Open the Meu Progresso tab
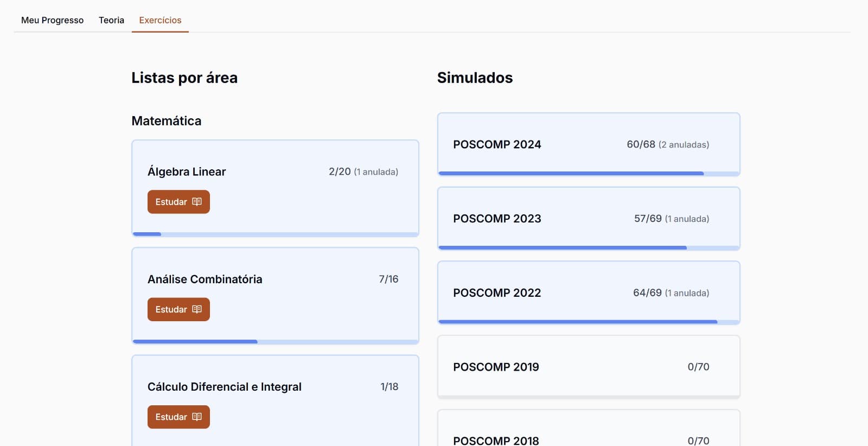This screenshot has width=868, height=446. (52, 20)
